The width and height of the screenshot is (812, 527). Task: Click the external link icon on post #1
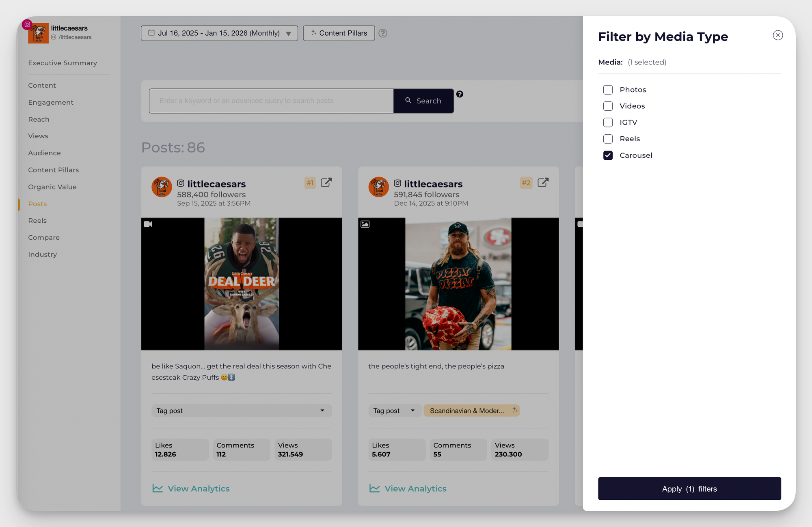tap(326, 183)
